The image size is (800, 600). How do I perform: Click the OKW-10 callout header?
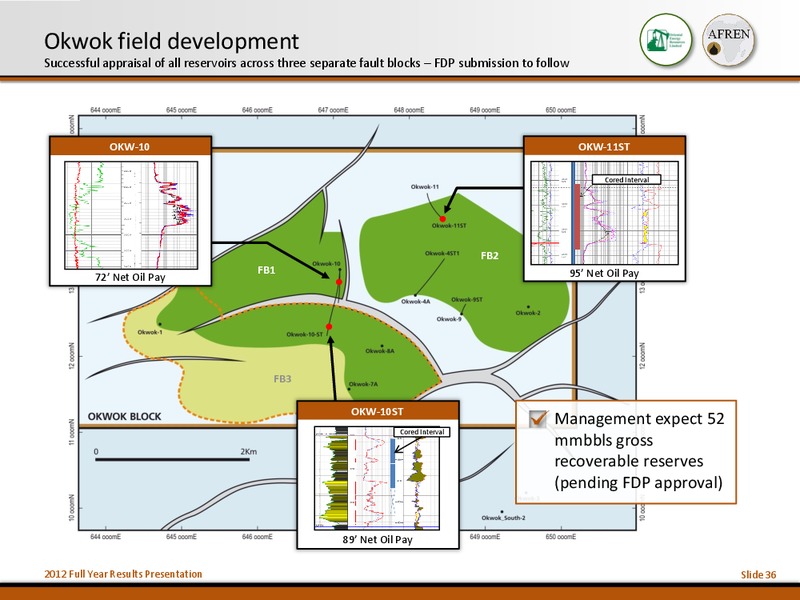[x=130, y=146]
